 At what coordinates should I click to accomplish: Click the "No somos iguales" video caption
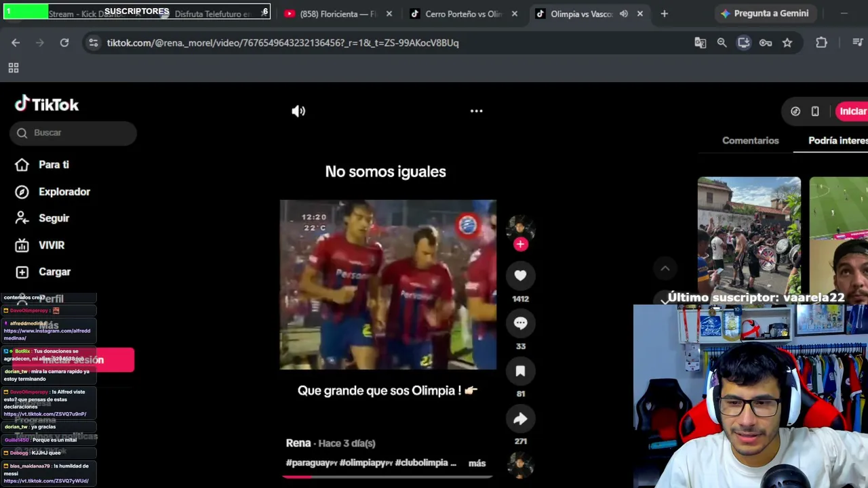pos(385,171)
